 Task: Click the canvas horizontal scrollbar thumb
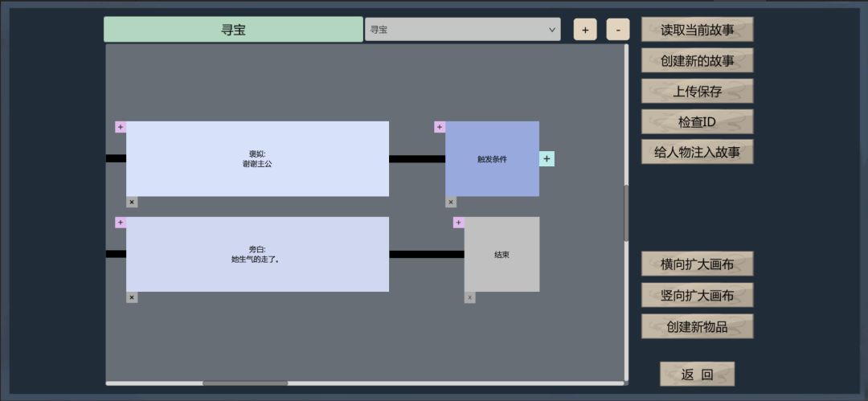coord(245,383)
